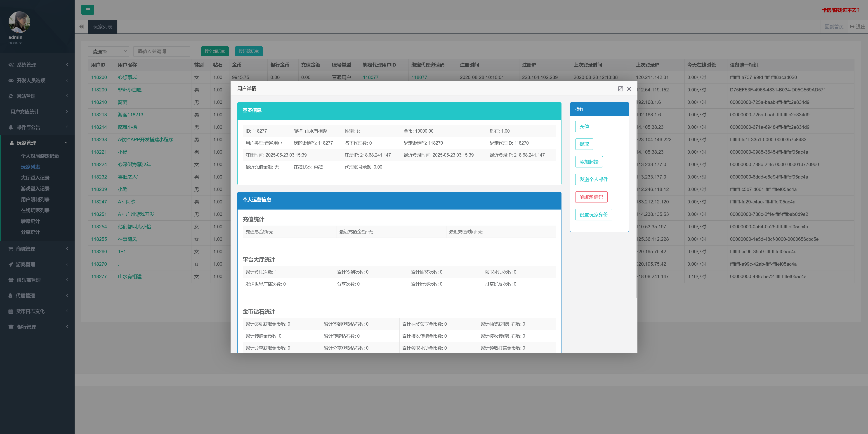Close the 用户详情 dialog with X icon
868x434 pixels.
629,89
